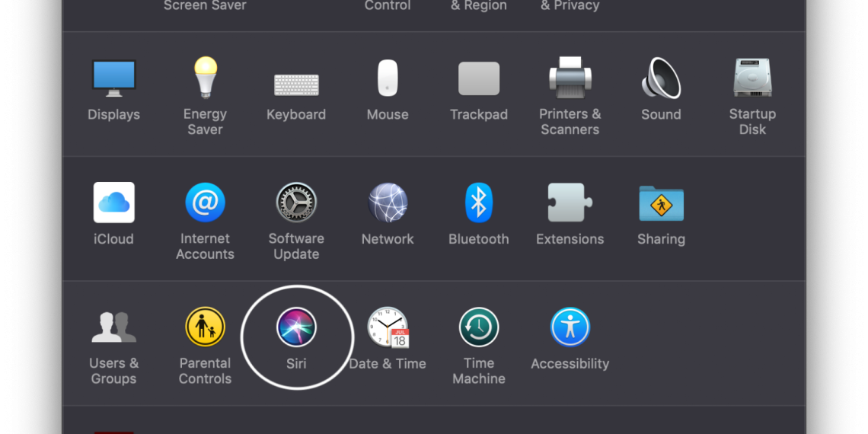The image size is (868, 434).
Task: Click the Sound speaker icon
Action: click(661, 79)
